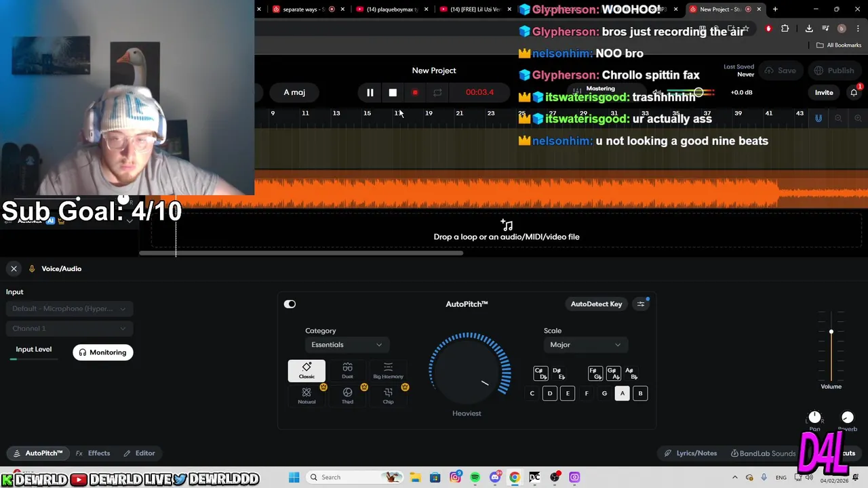Toggle the Monitoring button
Image resolution: width=868 pixels, height=488 pixels.
(103, 352)
